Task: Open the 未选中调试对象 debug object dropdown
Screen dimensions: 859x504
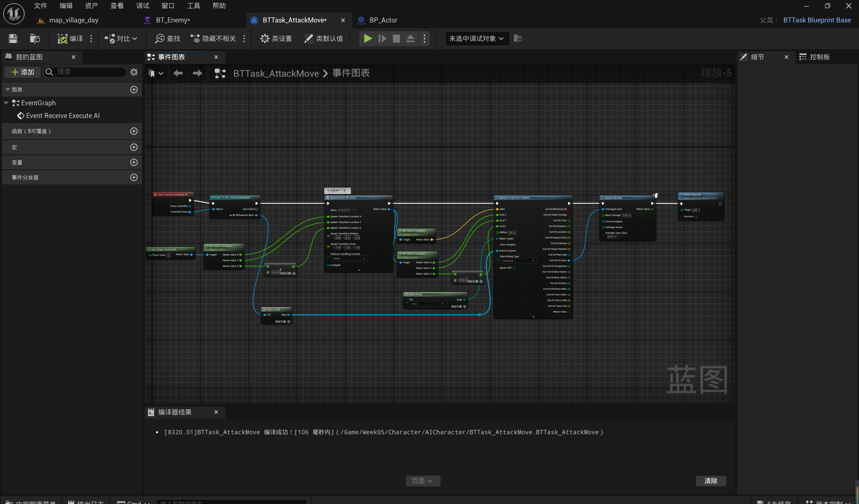Action: (x=477, y=39)
